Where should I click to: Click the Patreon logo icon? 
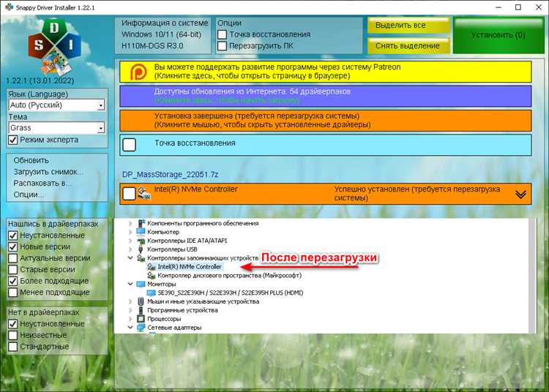pyautogui.click(x=138, y=72)
